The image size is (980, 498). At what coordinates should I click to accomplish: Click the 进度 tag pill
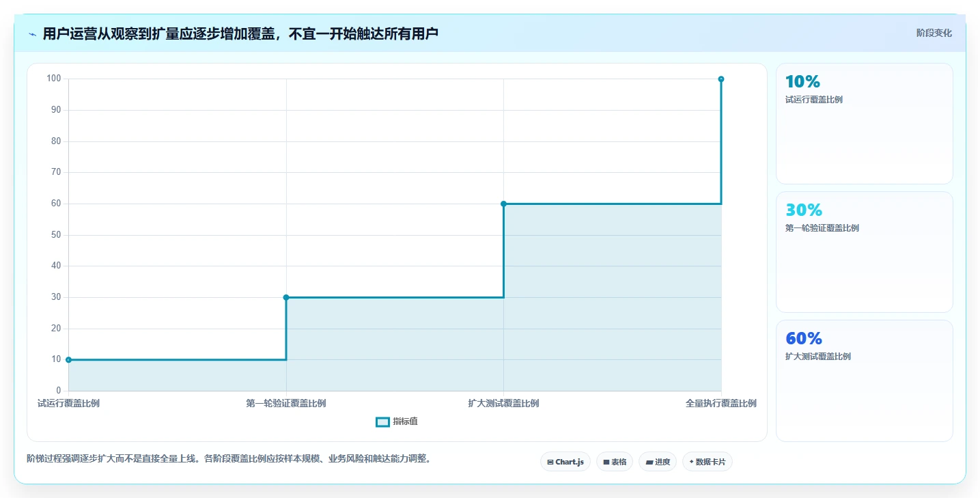click(x=658, y=462)
